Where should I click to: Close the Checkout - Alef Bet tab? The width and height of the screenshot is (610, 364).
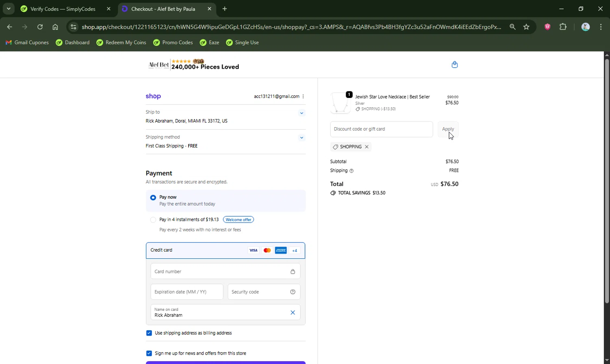tap(209, 9)
